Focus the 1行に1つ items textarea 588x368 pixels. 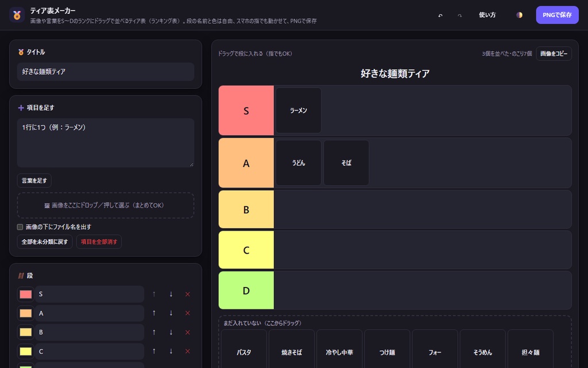pyautogui.click(x=106, y=143)
